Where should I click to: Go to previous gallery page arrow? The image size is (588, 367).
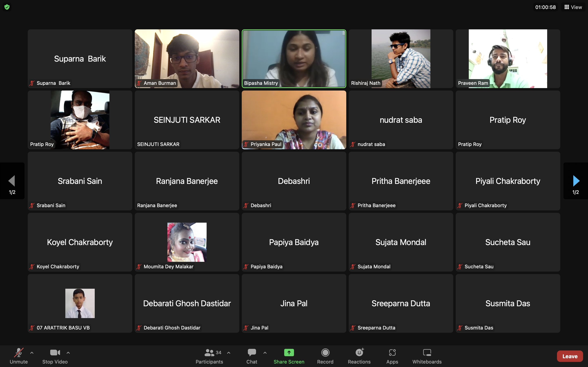(12, 181)
